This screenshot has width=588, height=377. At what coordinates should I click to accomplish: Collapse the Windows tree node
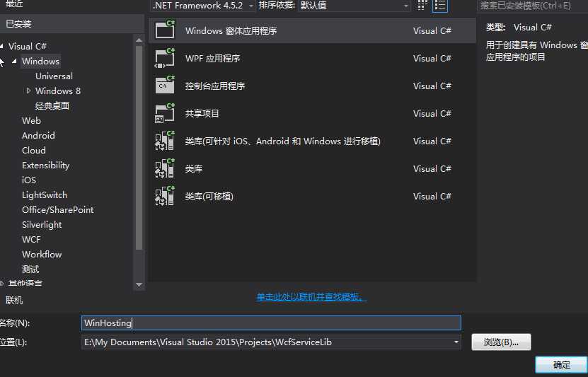[14, 61]
